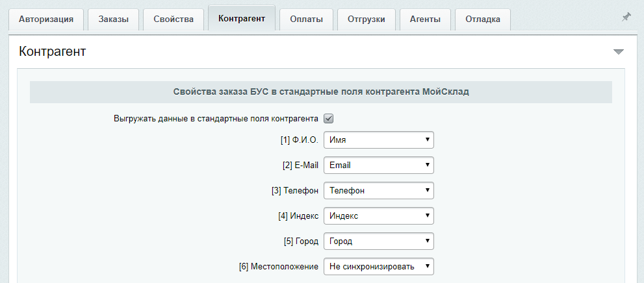Open the Телефон dropdown

click(378, 191)
